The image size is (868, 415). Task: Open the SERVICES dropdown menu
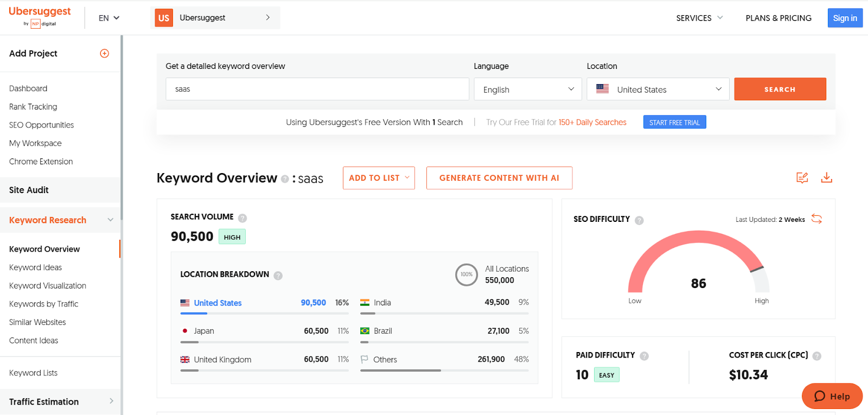pyautogui.click(x=699, y=18)
